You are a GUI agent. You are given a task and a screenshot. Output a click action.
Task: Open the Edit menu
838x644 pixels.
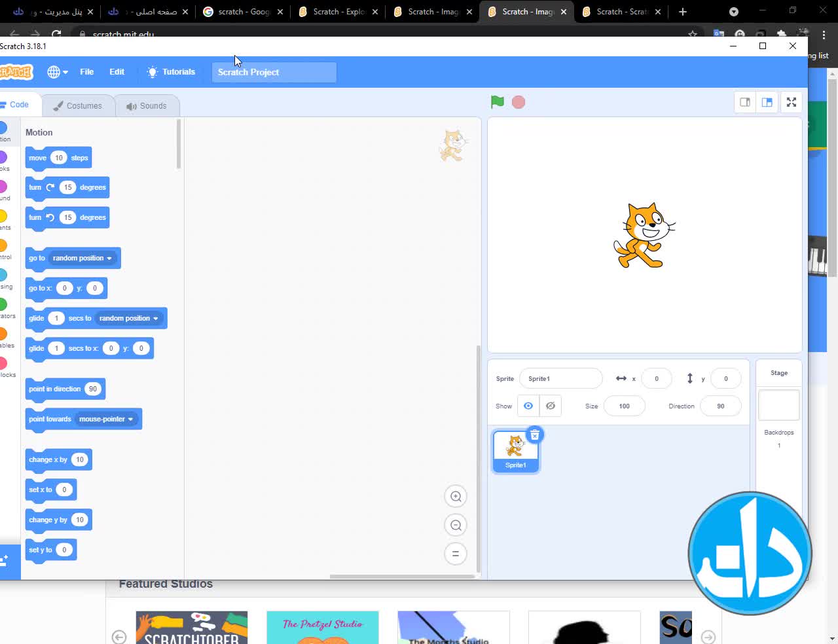tap(117, 72)
